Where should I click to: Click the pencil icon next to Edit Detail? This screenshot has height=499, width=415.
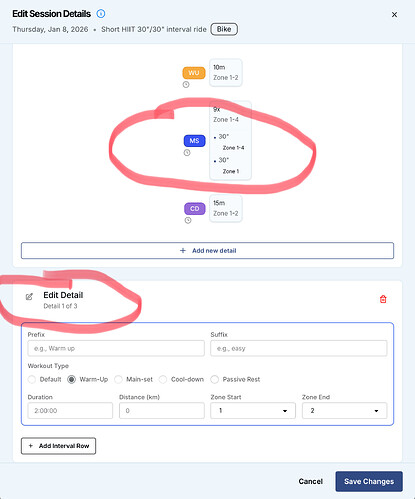[x=29, y=296]
